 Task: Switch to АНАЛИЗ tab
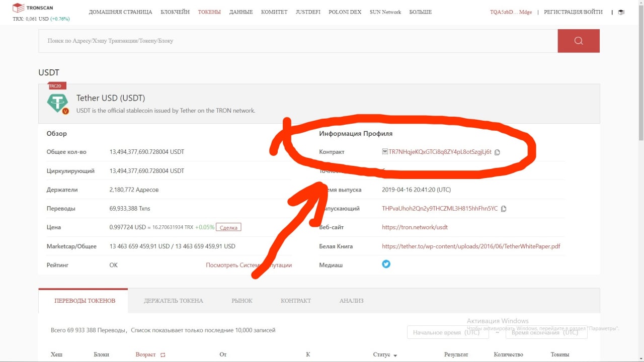point(351,301)
